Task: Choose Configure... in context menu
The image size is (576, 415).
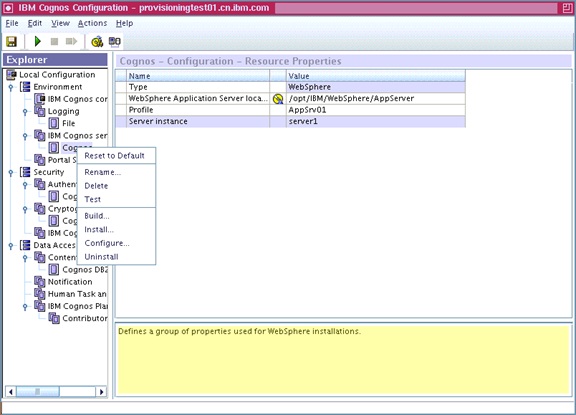Action: [116, 243]
